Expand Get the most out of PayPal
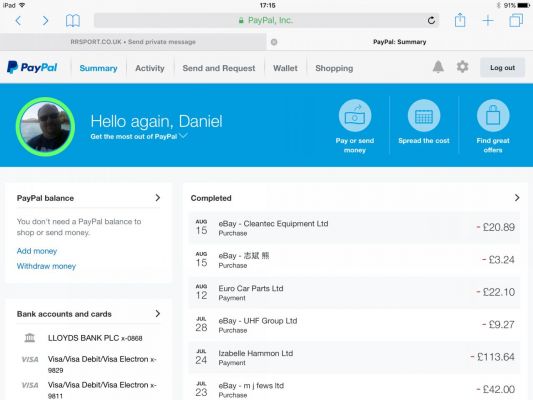The image size is (533, 400). 139,137
